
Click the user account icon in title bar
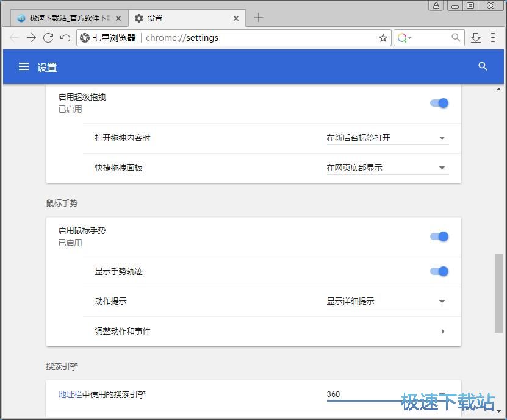436,5
